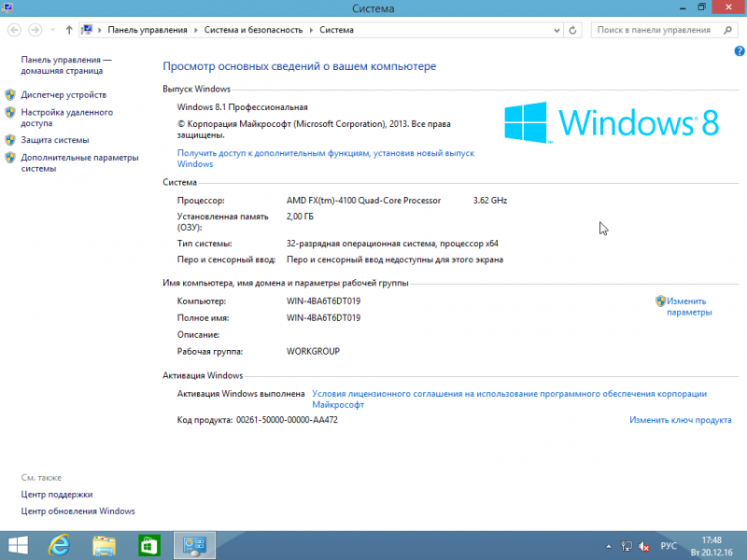Open File Explorer from taskbar
The width and height of the screenshot is (747, 560).
[104, 546]
